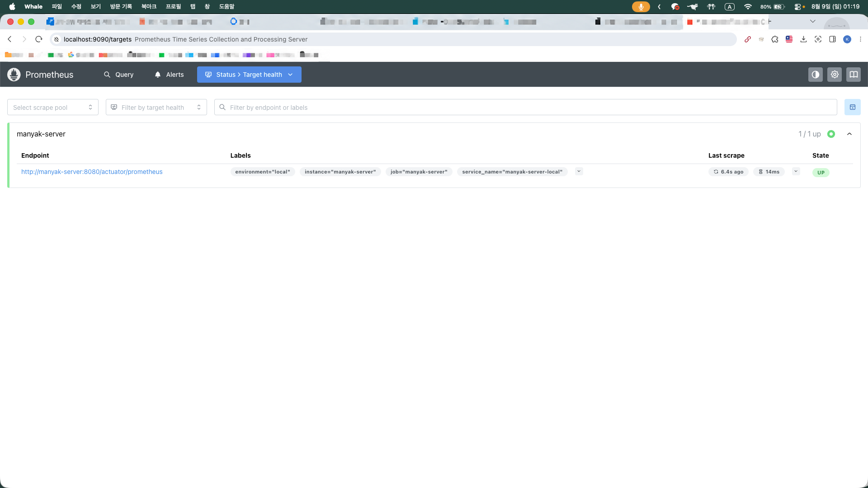
Task: Click the US flag extension icon
Action: [x=789, y=39]
